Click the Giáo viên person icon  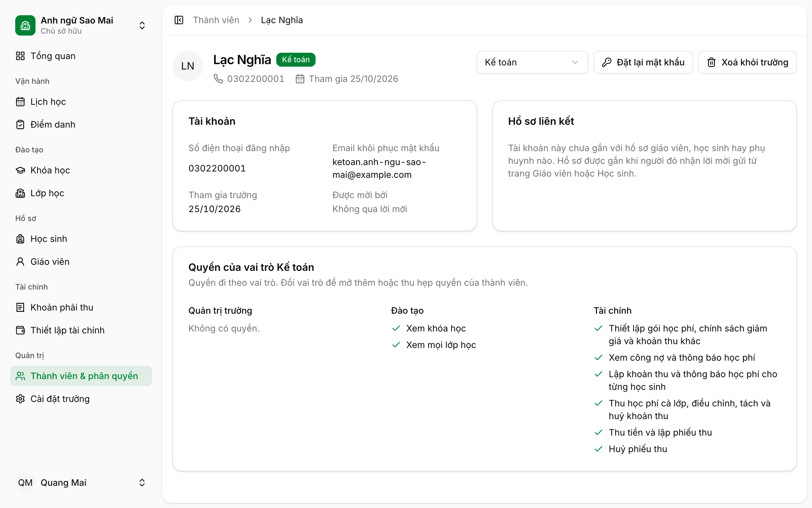click(20, 261)
